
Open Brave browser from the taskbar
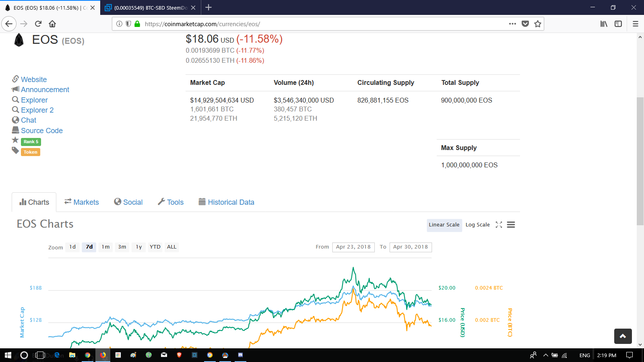point(179,355)
